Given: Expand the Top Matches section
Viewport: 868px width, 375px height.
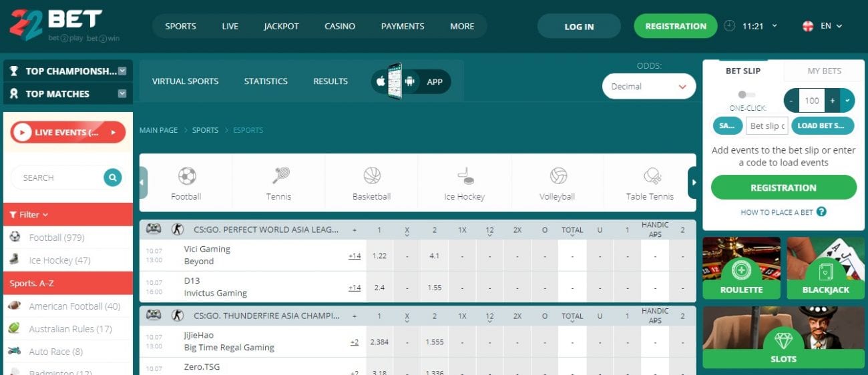Looking at the screenshot, I should (122, 93).
